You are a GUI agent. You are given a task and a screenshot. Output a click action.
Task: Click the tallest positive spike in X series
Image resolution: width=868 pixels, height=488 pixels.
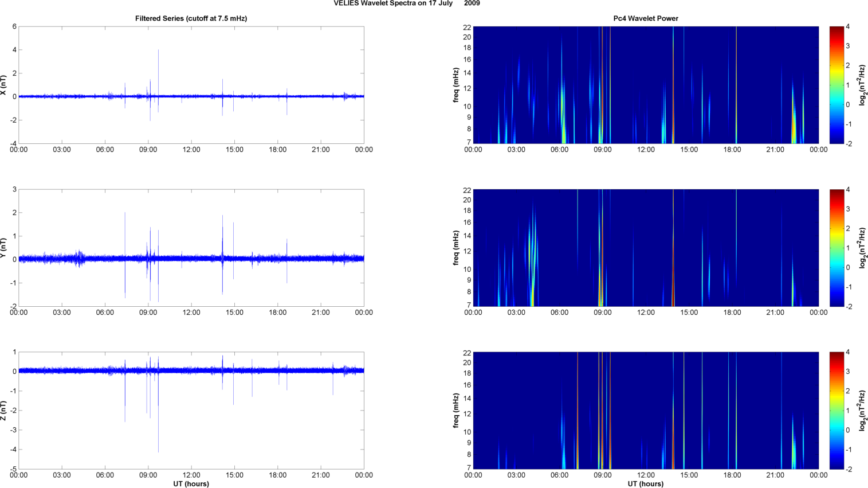click(159, 52)
